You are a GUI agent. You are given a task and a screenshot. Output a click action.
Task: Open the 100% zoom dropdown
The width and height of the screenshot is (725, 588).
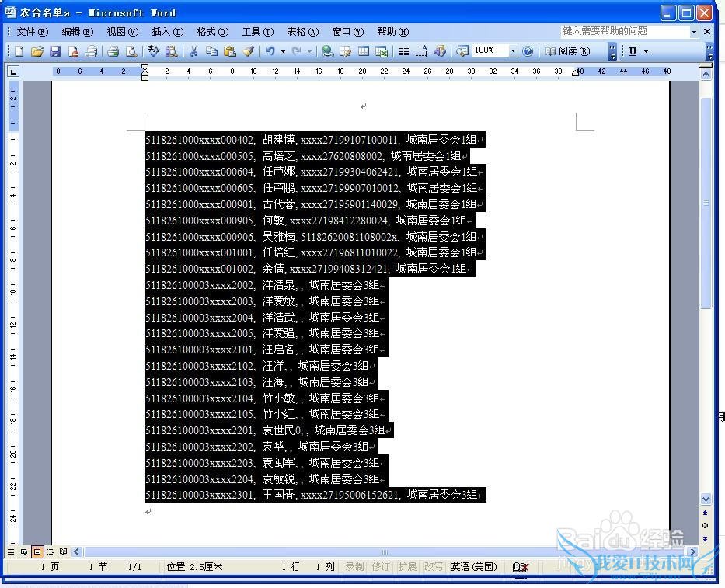pos(513,51)
